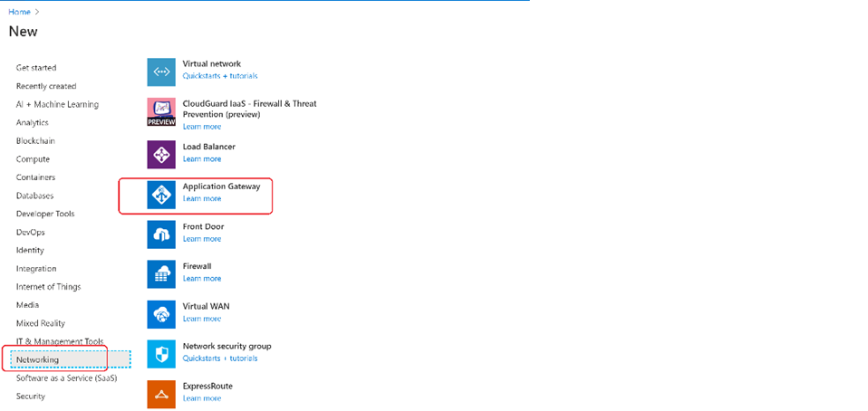Image resolution: width=868 pixels, height=411 pixels.
Task: Click the Virtual network icon
Action: point(161,72)
